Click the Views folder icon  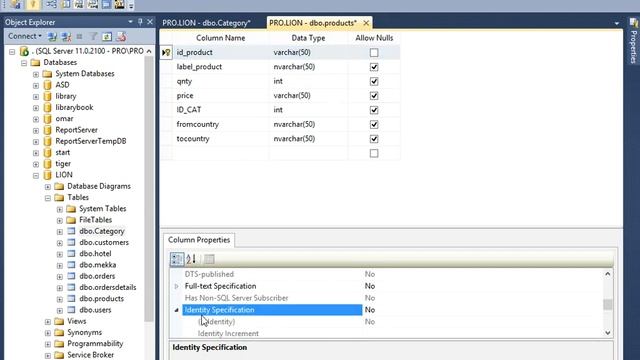click(x=59, y=321)
